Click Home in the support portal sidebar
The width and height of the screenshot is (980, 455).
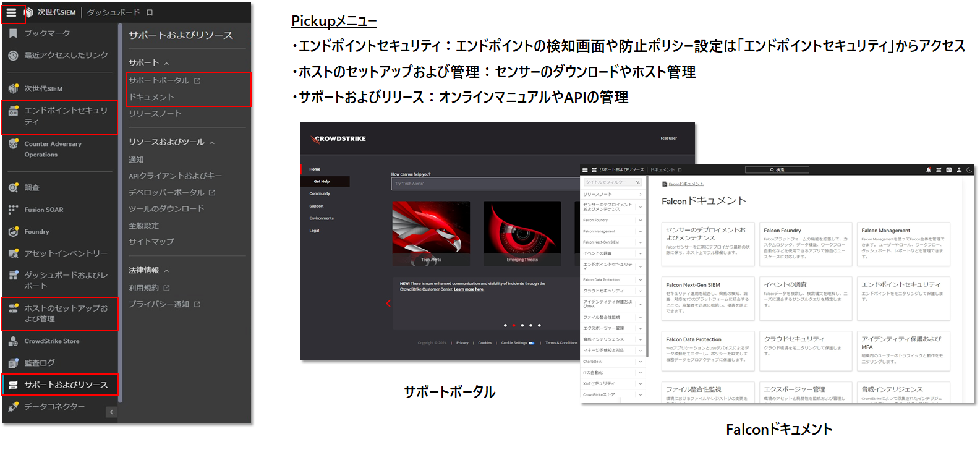(315, 169)
